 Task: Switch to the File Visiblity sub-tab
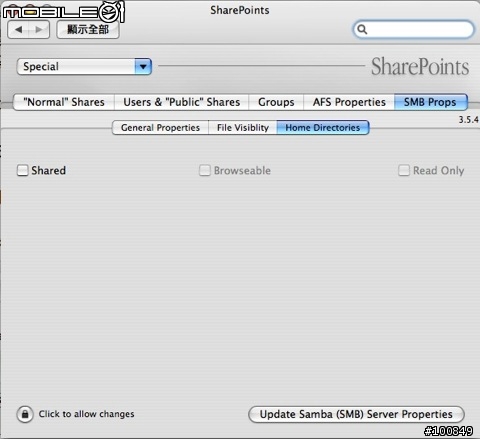(243, 128)
